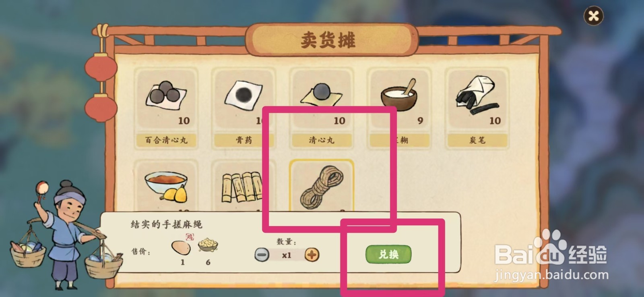Close the 卖货摊 shop window
Viewport: 644px width, 297px height.
593,16
